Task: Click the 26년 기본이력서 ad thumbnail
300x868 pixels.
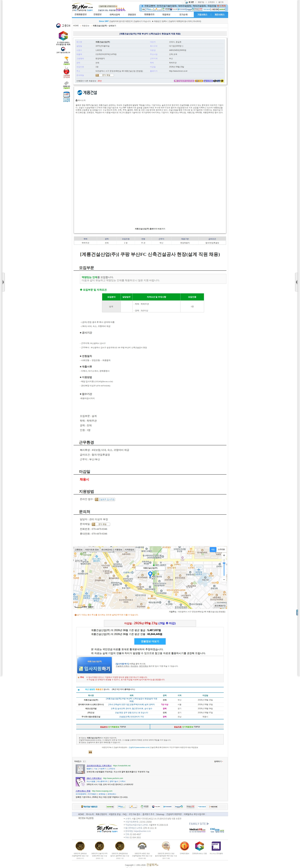Action: click(80, 781)
